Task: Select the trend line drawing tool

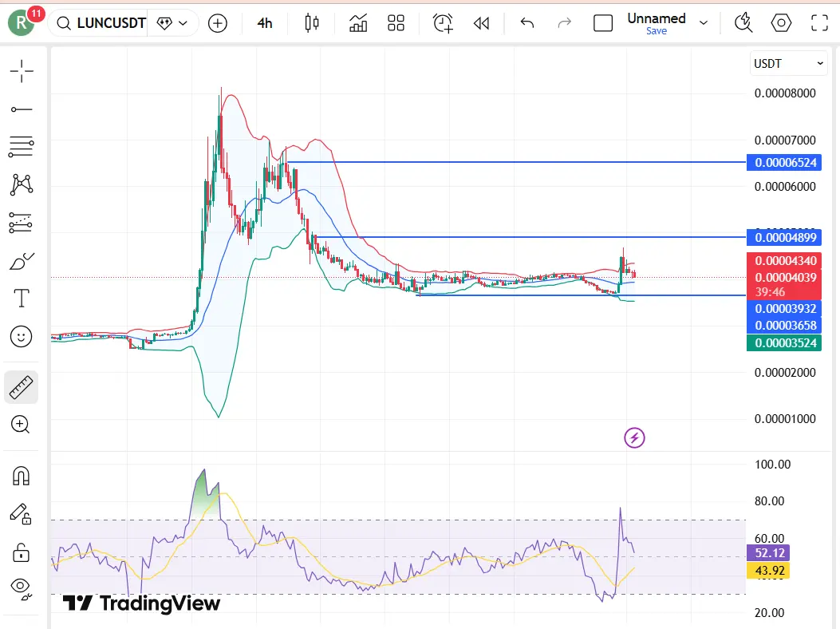Action: tap(22, 109)
